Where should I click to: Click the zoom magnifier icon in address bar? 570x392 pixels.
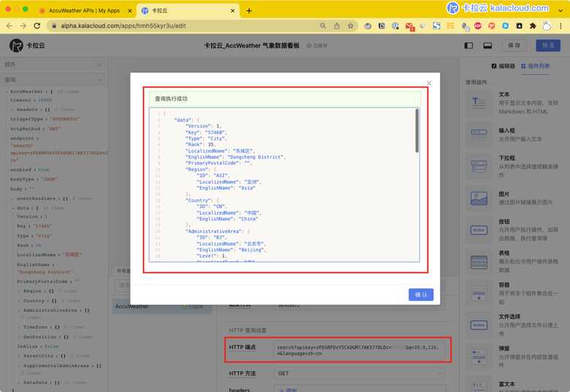click(x=323, y=26)
